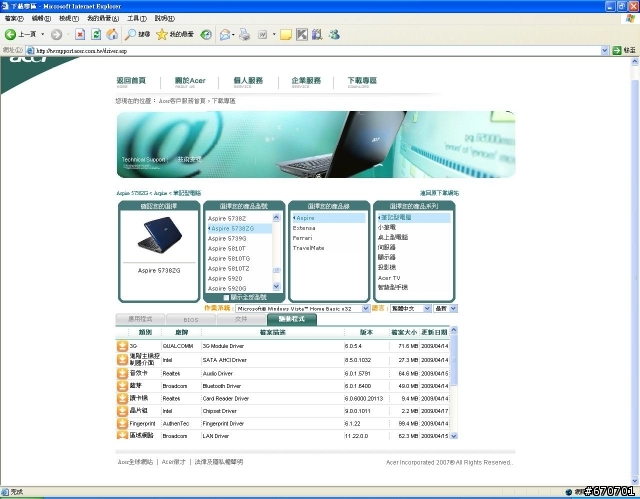Viewport: 640px width, 499px height.
Task: Open the Word edit icon dropdown arrow
Action: point(274,35)
